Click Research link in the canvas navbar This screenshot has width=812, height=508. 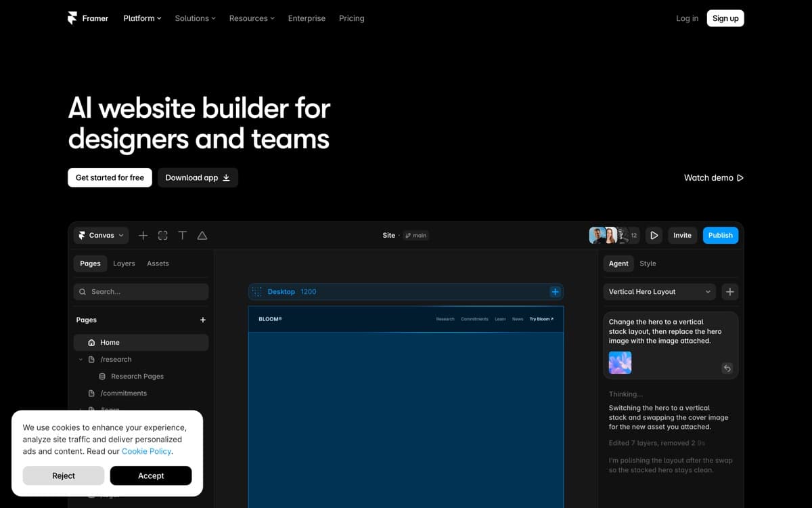coord(445,319)
